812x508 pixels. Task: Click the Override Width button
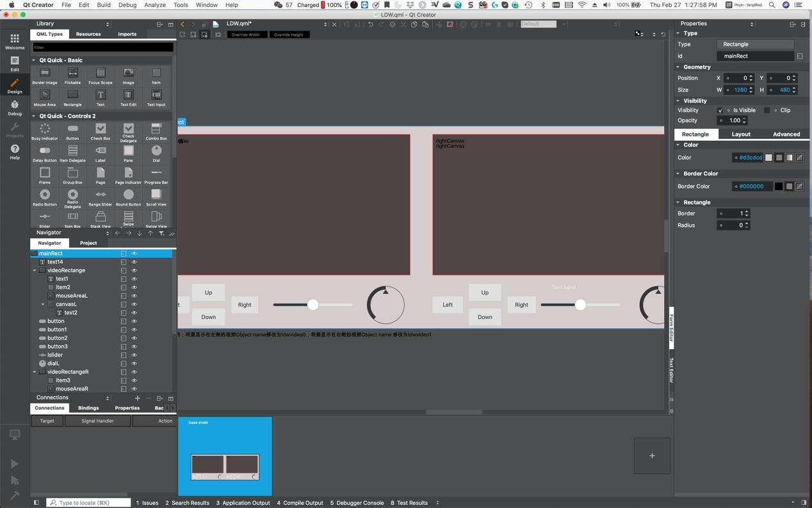tap(245, 35)
